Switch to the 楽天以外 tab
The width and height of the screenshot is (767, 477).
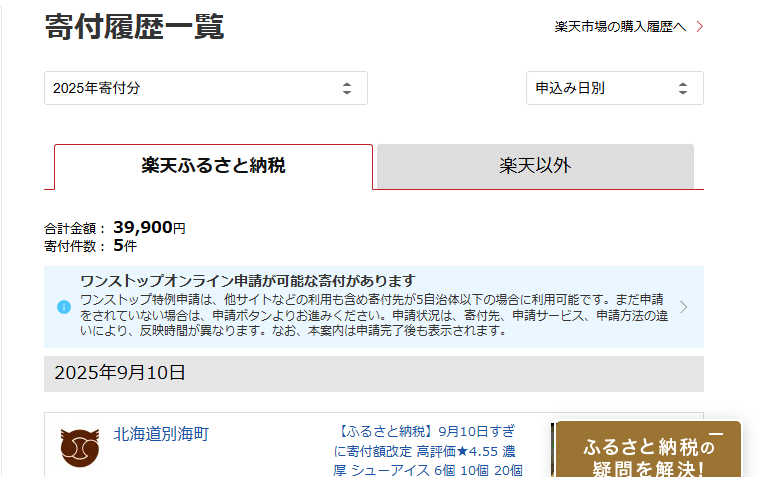[535, 166]
